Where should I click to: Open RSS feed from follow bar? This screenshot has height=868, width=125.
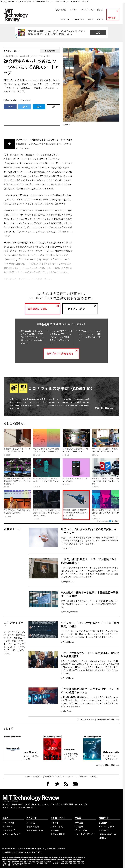tap(66, 784)
